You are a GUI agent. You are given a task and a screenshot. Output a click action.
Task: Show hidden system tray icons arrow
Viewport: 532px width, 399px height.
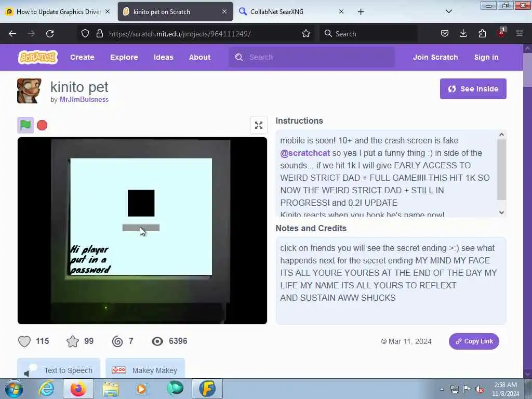442,390
